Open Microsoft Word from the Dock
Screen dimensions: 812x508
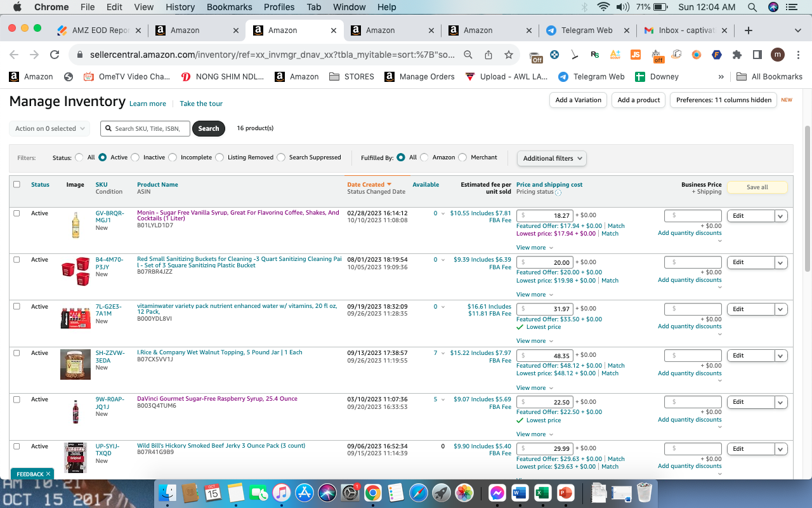click(520, 493)
